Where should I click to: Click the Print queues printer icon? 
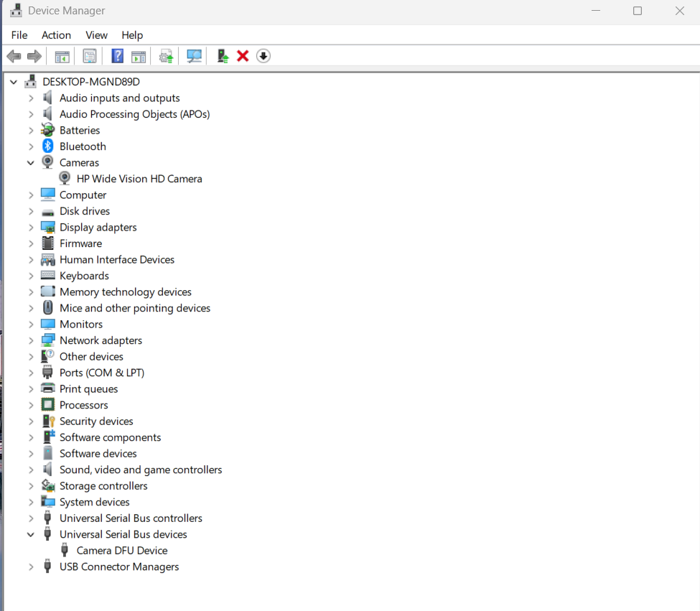click(x=48, y=388)
